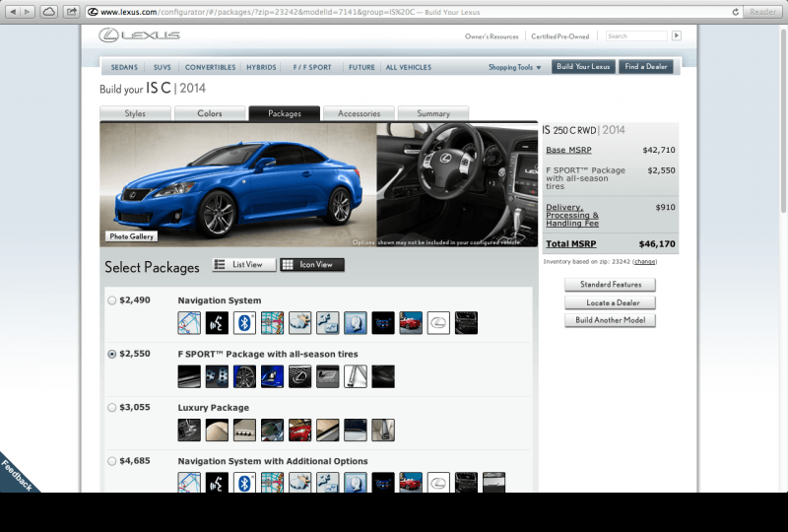Choose the $3,055 Luxury Package radio button
Screen dimensions: 788x532
coord(111,407)
